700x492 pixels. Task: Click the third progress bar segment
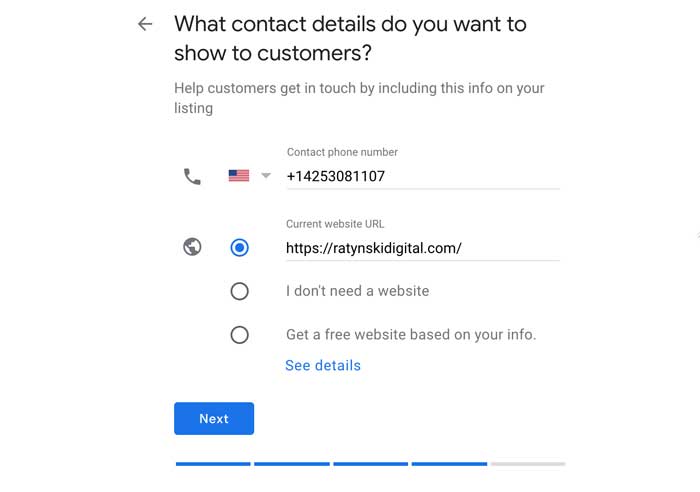coord(370,464)
